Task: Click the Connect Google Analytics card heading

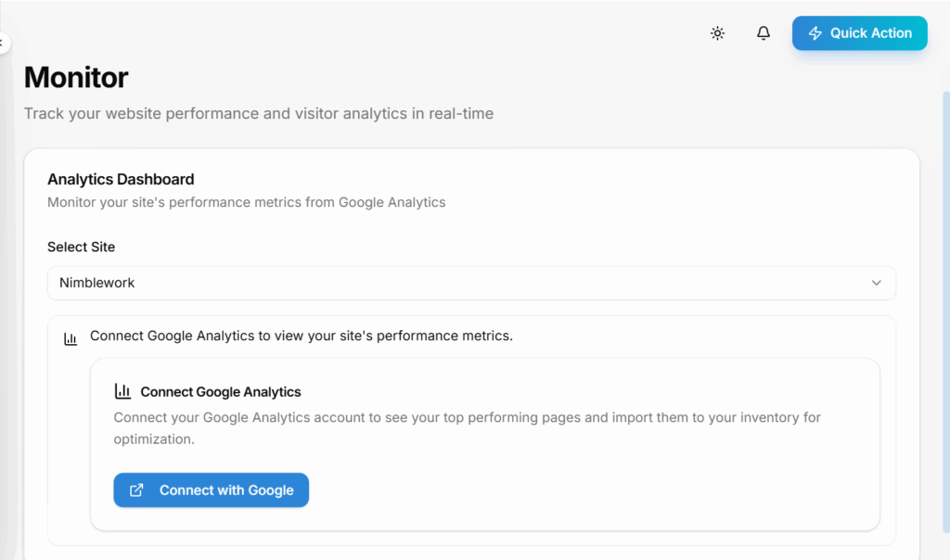Action: pos(221,392)
